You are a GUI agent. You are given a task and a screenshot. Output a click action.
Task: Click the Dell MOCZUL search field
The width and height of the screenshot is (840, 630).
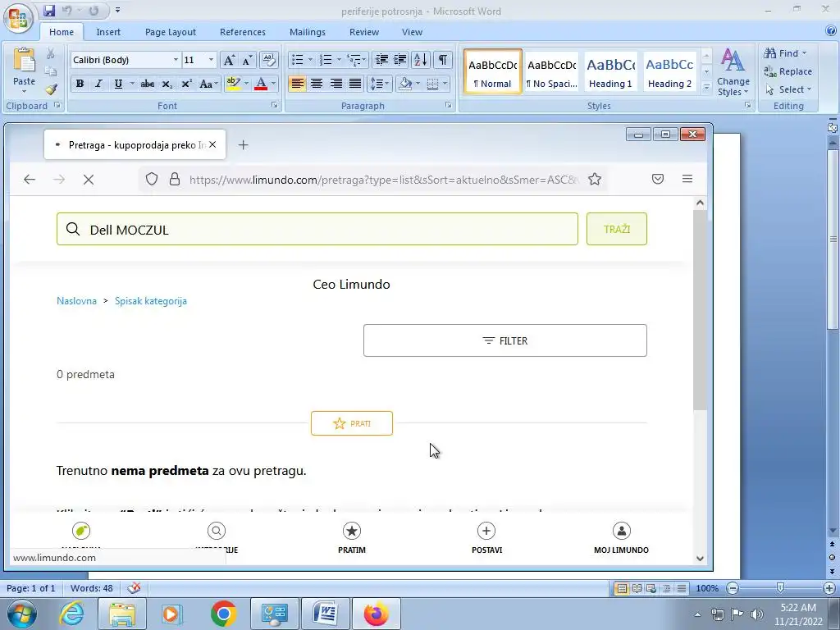coord(317,230)
